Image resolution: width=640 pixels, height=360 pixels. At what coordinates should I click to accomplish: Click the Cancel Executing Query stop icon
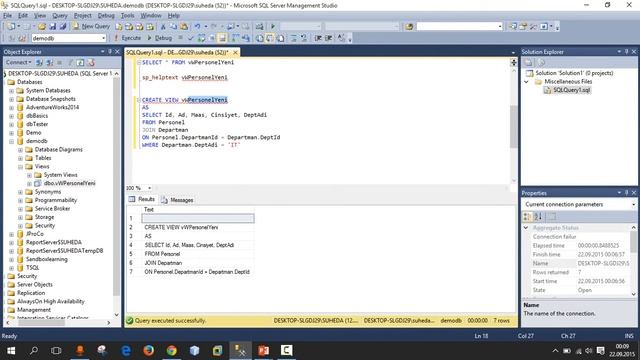(180, 38)
